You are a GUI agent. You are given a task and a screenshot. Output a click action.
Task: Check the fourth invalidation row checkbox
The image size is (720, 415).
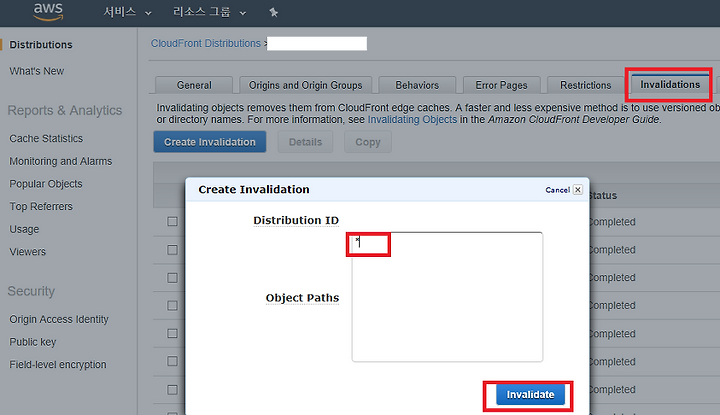click(172, 305)
